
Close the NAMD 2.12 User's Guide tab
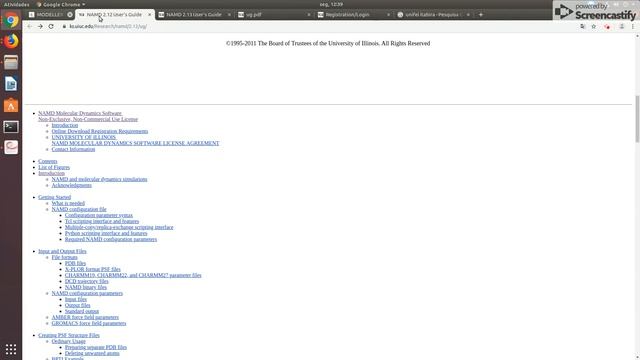pyautogui.click(x=149, y=15)
